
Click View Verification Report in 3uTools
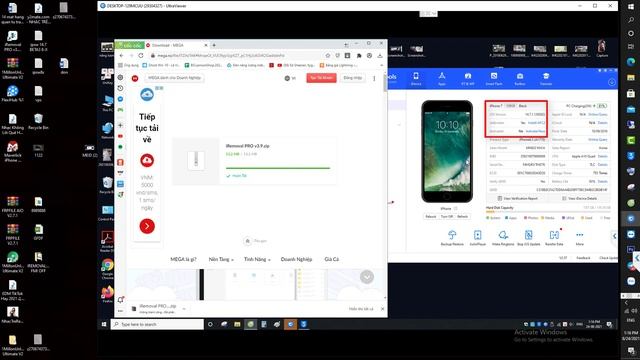coord(517,198)
